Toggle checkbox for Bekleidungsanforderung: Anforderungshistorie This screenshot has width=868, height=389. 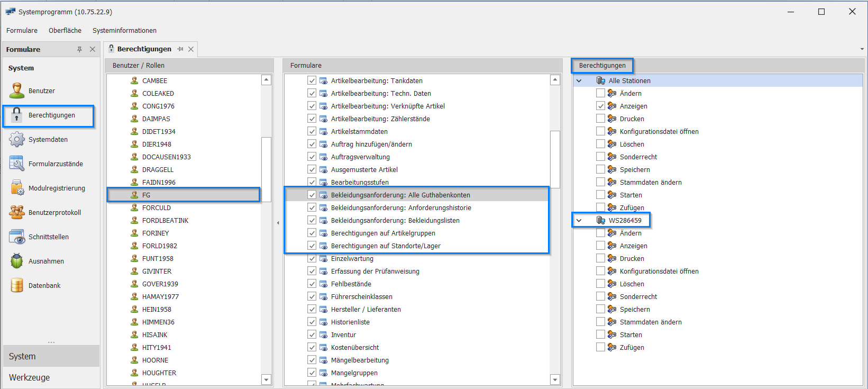(312, 208)
